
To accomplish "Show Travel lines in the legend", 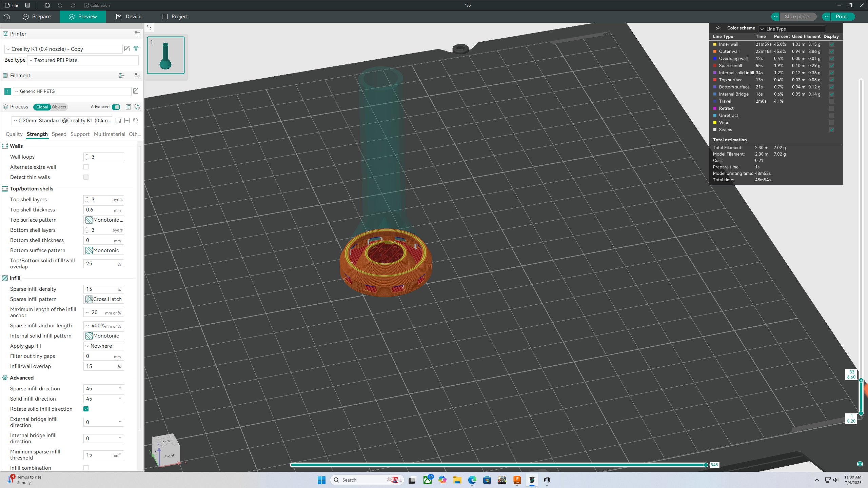I will click(832, 101).
